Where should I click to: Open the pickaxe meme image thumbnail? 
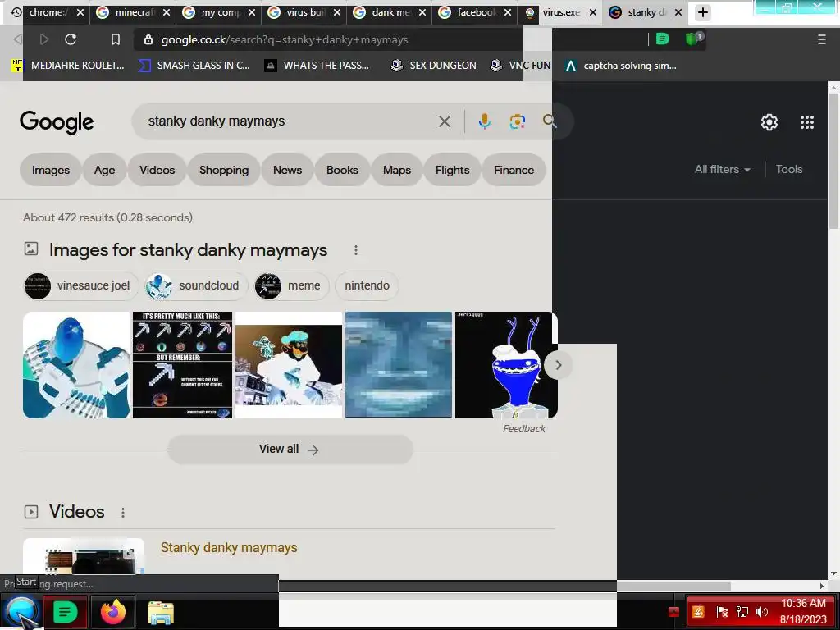182,365
